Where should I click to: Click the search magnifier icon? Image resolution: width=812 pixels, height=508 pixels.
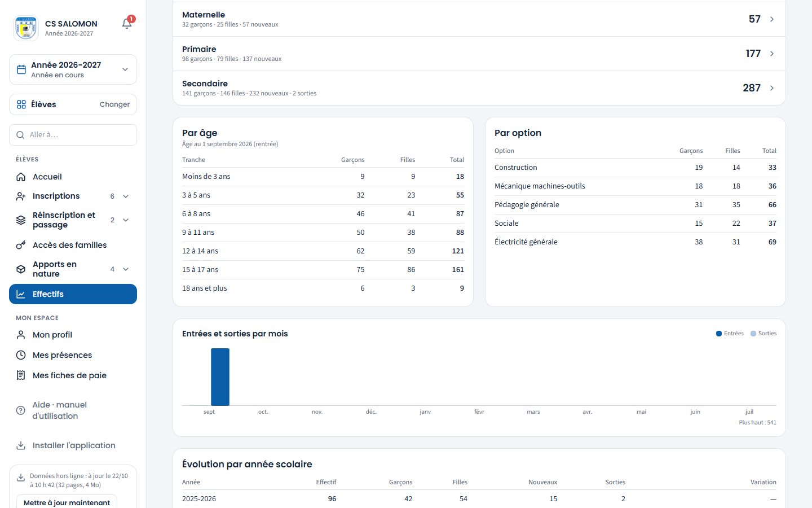coord(20,135)
